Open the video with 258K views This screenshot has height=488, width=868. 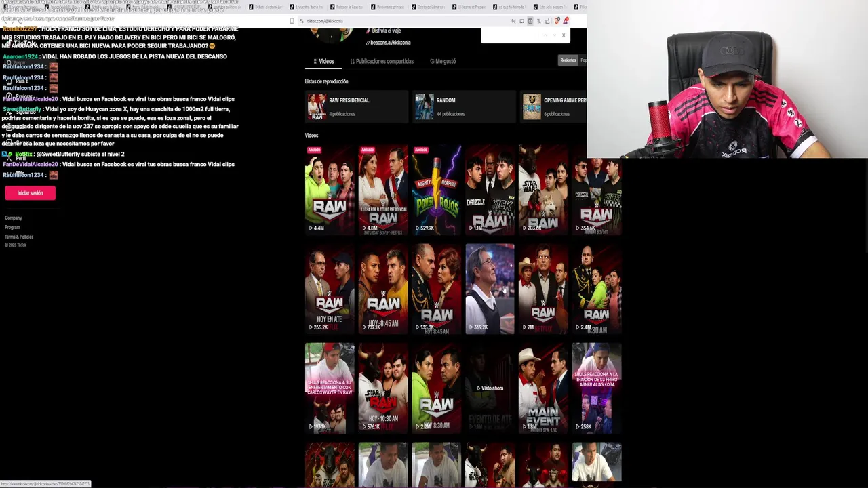point(597,388)
